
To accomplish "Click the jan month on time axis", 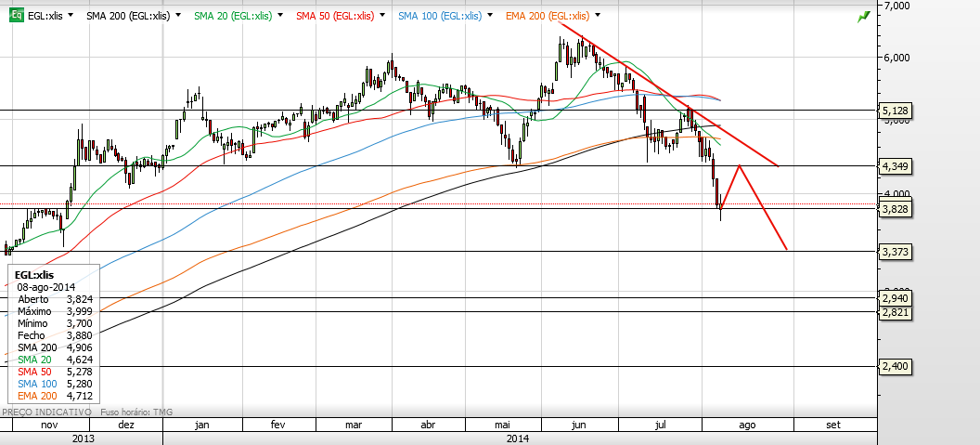I will 202,425.
